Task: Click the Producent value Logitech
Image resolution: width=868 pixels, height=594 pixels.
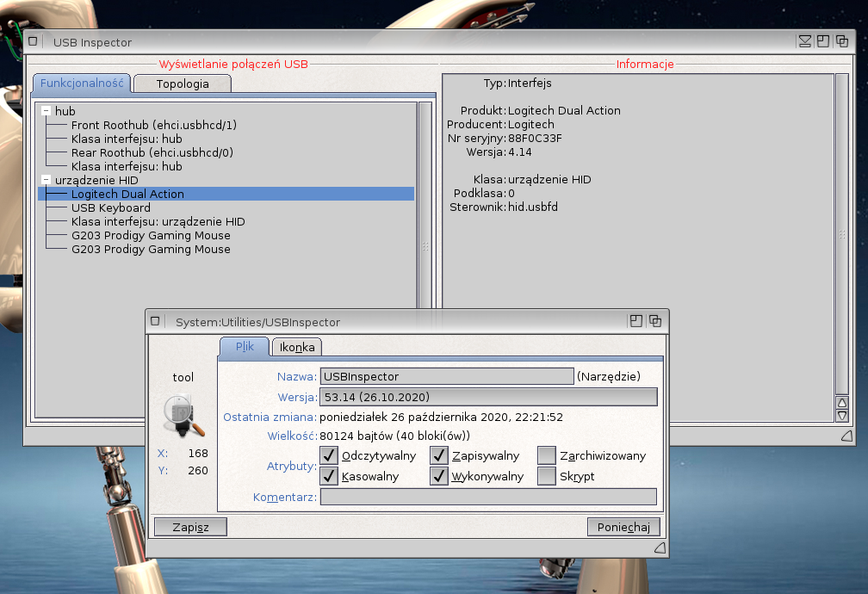Action: point(530,125)
